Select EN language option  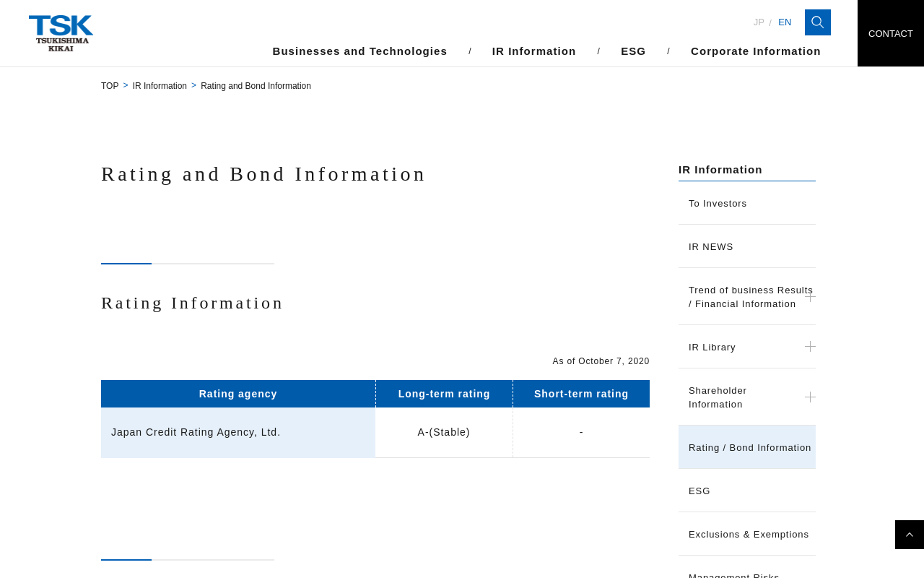[x=785, y=22]
